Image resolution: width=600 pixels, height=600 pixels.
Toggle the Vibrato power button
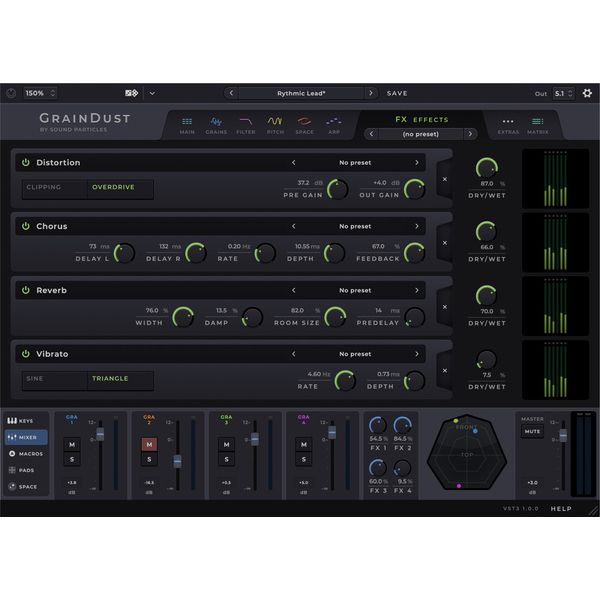(x=26, y=354)
